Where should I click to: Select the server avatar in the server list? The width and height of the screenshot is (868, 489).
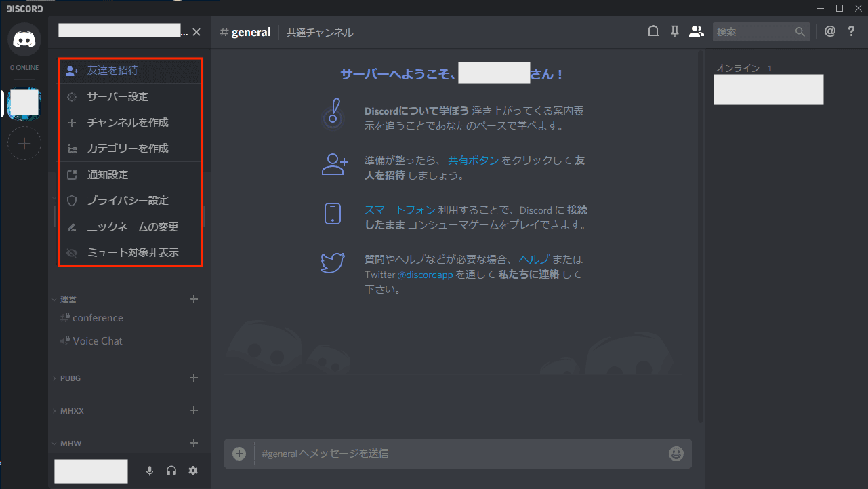[24, 102]
